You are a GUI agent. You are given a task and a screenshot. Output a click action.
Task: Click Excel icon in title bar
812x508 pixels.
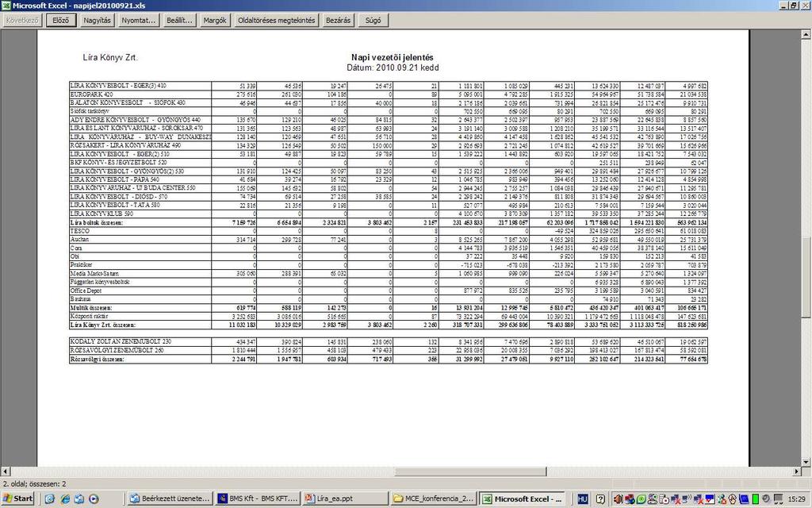coord(6,6)
